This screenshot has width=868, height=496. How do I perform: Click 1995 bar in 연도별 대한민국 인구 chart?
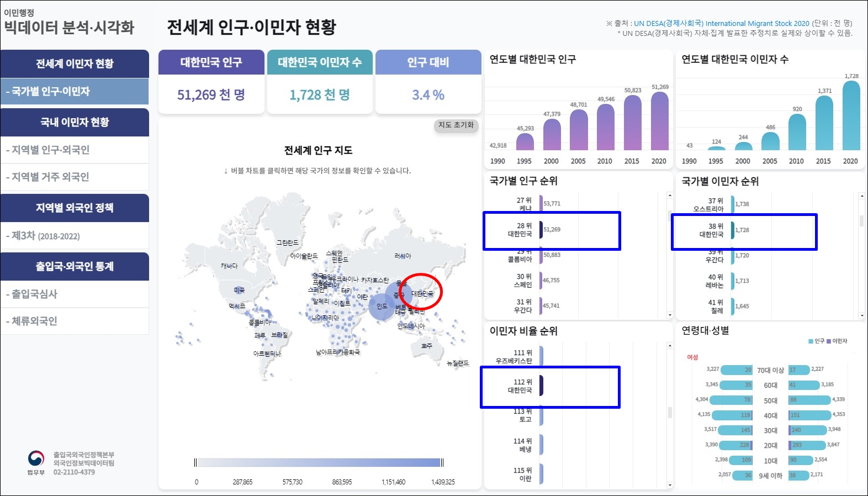point(525,142)
